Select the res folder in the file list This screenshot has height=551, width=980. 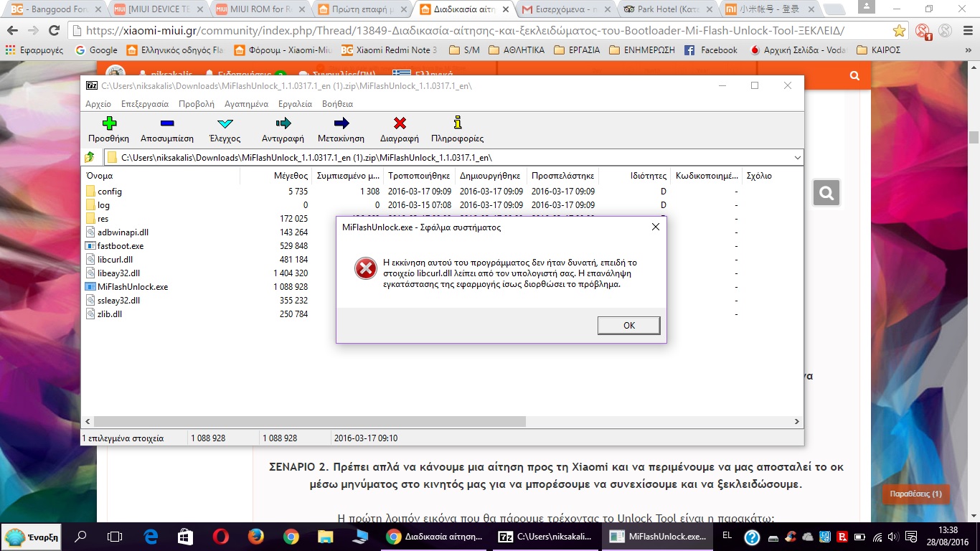[96, 219]
